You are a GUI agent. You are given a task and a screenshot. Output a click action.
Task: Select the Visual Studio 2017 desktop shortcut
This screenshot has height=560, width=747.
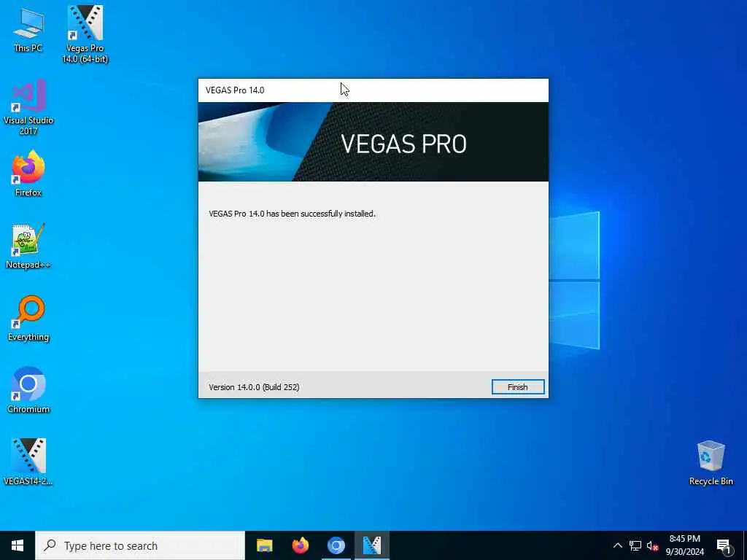tap(28, 107)
